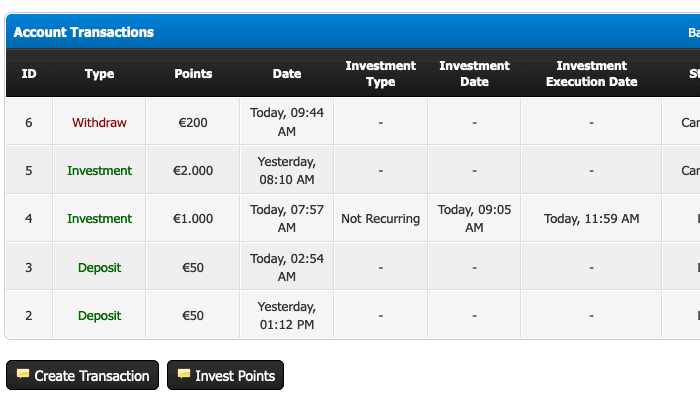Click the €1.000 points cell
Viewport: 700px width, 400px height.
pos(193,218)
